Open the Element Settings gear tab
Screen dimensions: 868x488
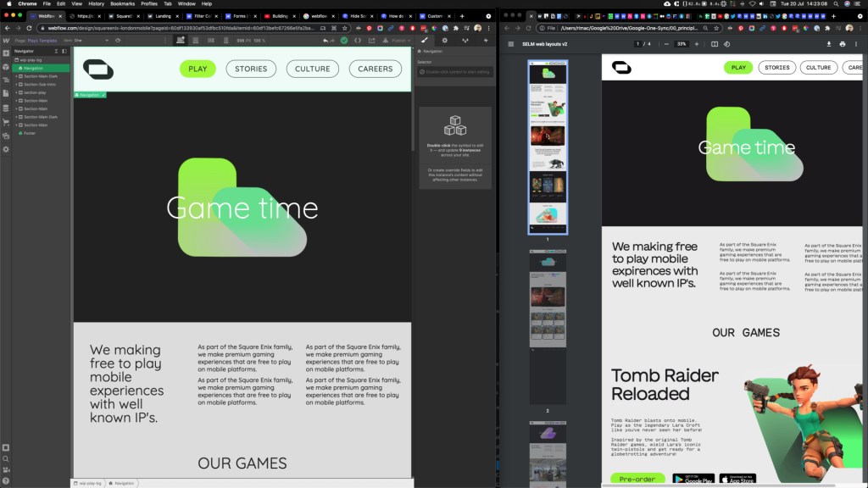pyautogui.click(x=445, y=40)
